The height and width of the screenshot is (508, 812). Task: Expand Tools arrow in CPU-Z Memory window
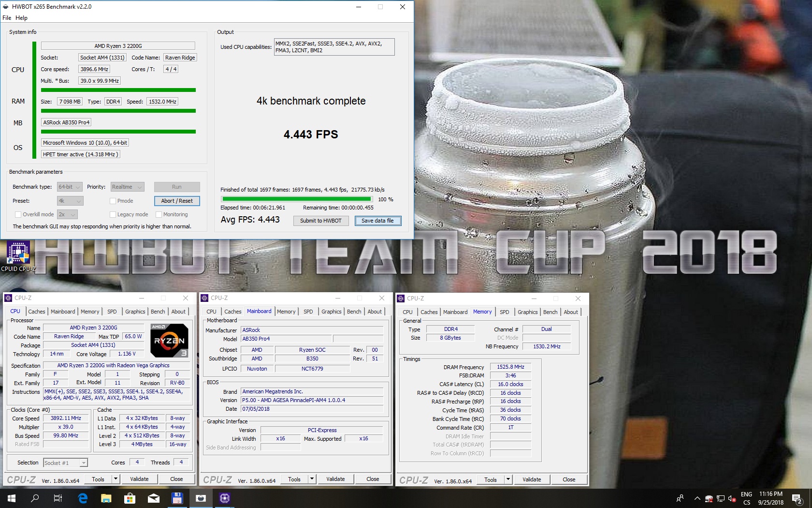[x=508, y=479]
